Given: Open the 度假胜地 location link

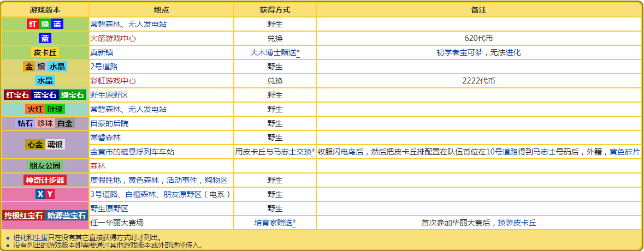Looking at the screenshot, I should click(105, 180).
